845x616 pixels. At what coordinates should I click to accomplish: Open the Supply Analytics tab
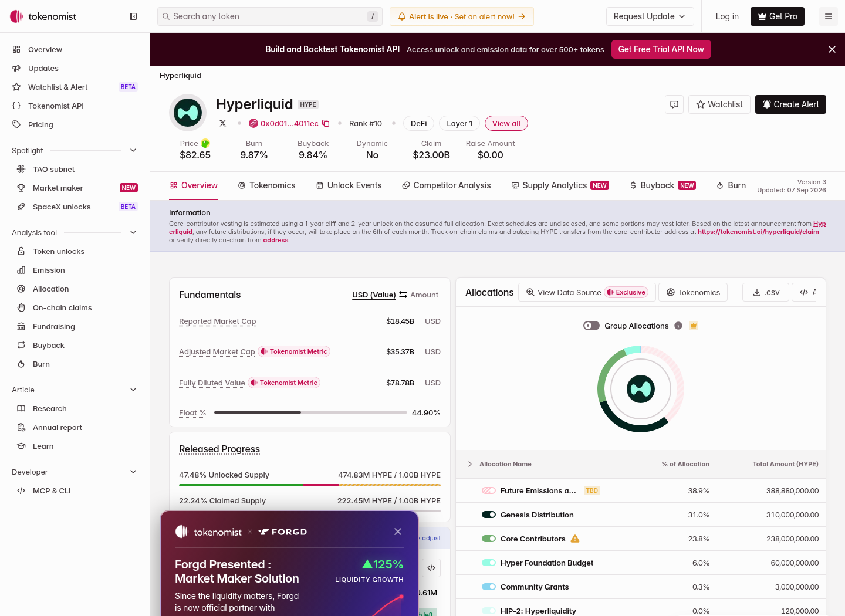point(560,185)
